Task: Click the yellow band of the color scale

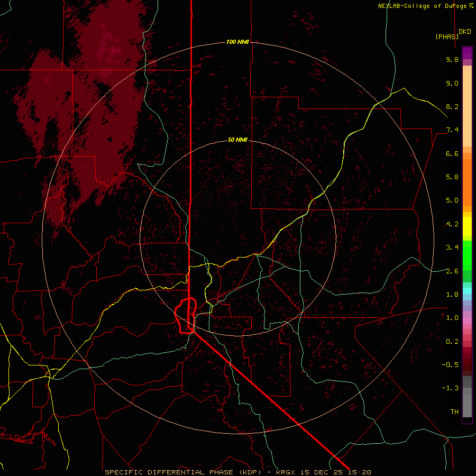Action: coord(467,226)
